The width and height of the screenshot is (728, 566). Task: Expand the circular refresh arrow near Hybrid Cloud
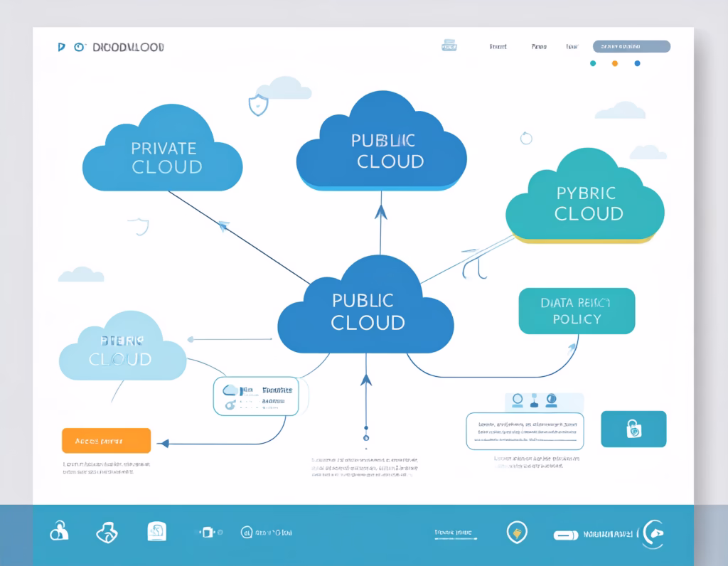coord(526,139)
